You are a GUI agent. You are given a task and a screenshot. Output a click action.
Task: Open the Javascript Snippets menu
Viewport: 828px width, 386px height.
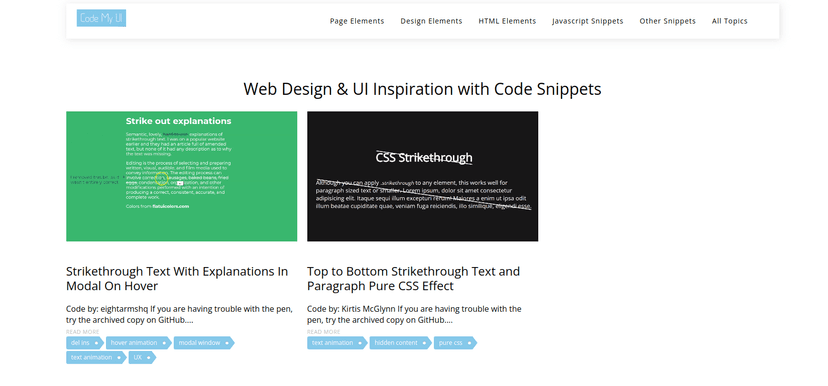(588, 21)
